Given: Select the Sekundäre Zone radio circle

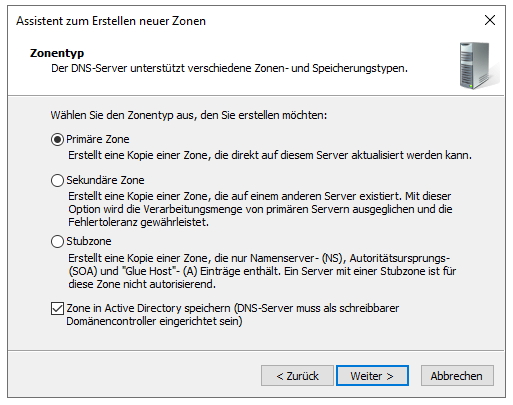Looking at the screenshot, I should point(57,180).
